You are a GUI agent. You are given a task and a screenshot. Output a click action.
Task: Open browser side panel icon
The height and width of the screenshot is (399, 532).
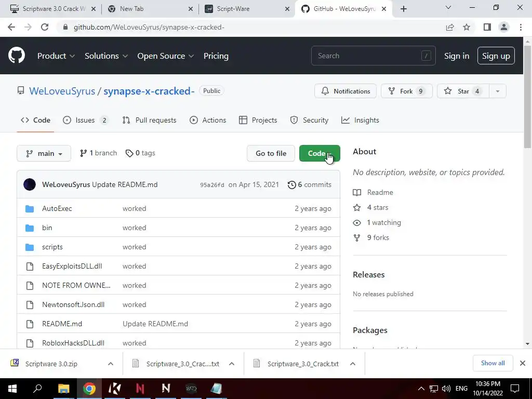click(x=487, y=27)
